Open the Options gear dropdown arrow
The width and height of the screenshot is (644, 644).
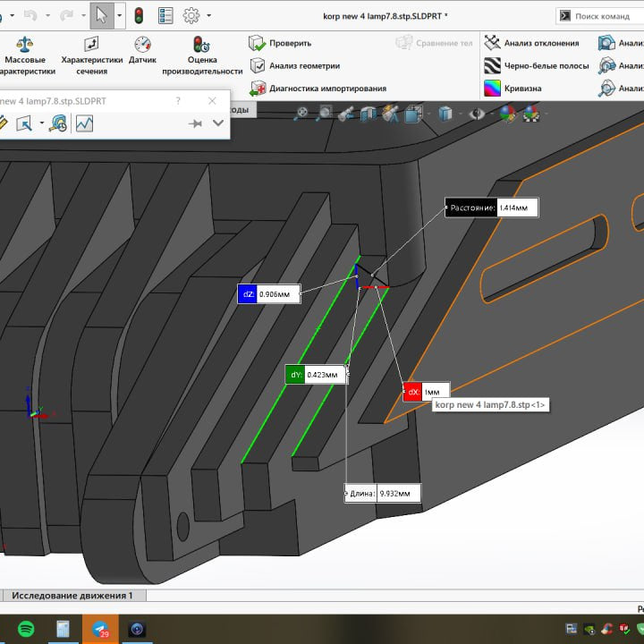coord(208,15)
